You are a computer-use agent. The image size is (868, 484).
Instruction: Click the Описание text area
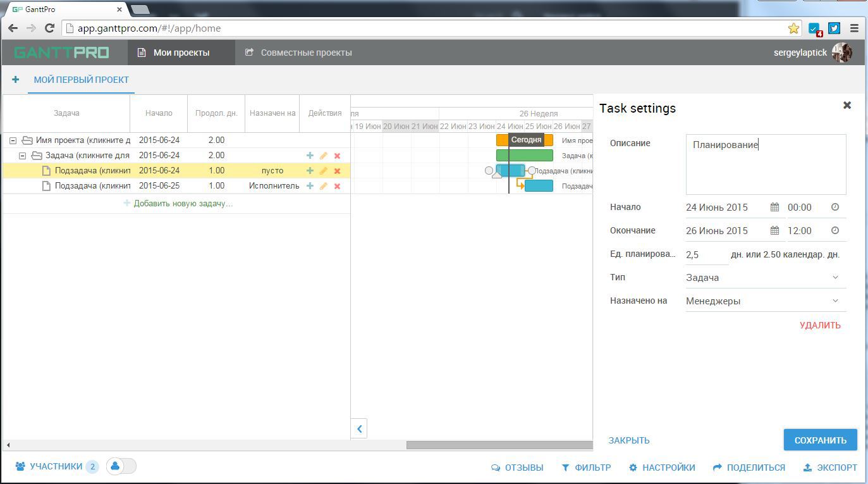[x=766, y=164]
